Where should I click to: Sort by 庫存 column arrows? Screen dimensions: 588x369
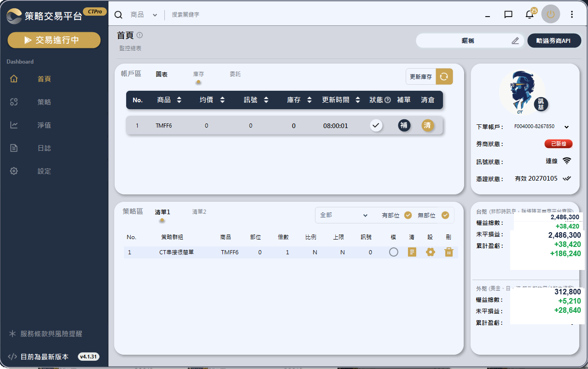[x=309, y=100]
